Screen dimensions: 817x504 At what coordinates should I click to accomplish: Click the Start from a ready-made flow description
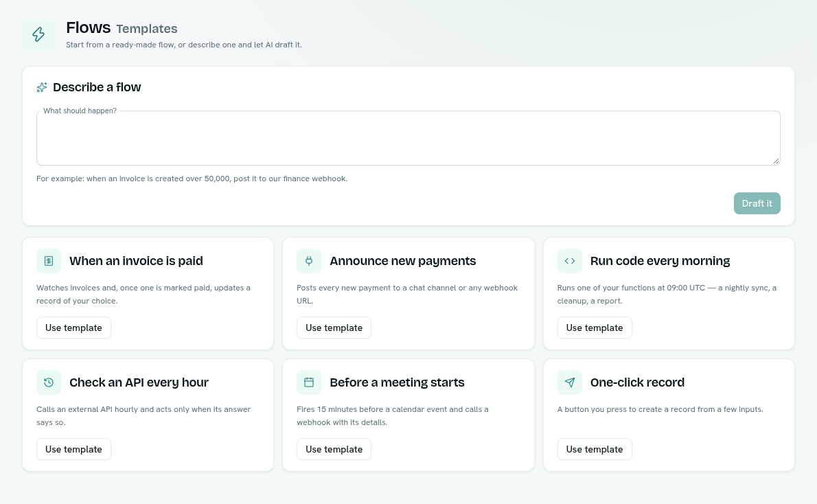coord(184,45)
